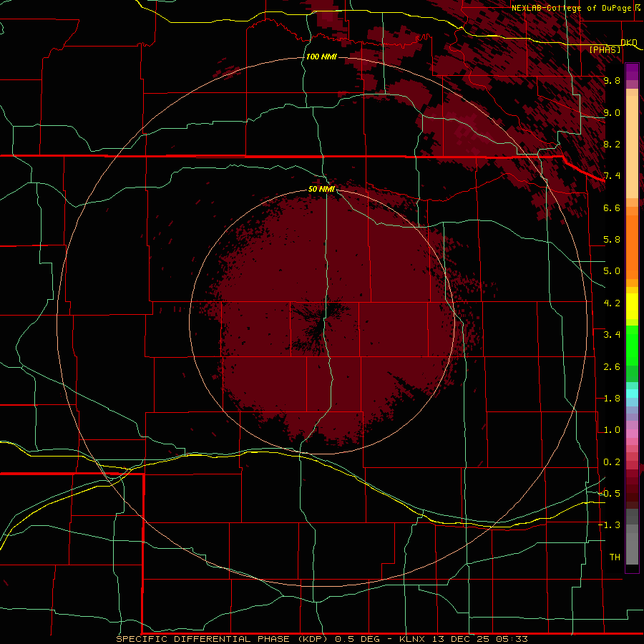Click the 100 NMI range ring label
This screenshot has height=644, width=644.
tap(321, 57)
